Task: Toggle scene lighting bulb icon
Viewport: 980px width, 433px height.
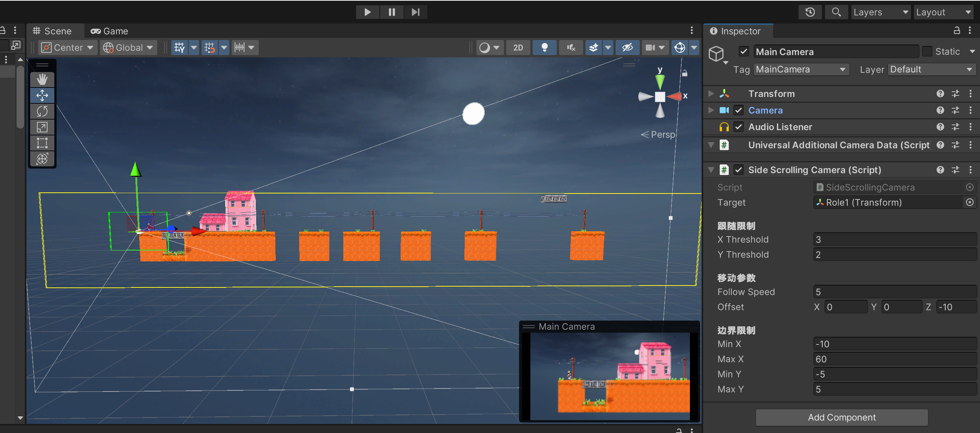Action: [544, 48]
